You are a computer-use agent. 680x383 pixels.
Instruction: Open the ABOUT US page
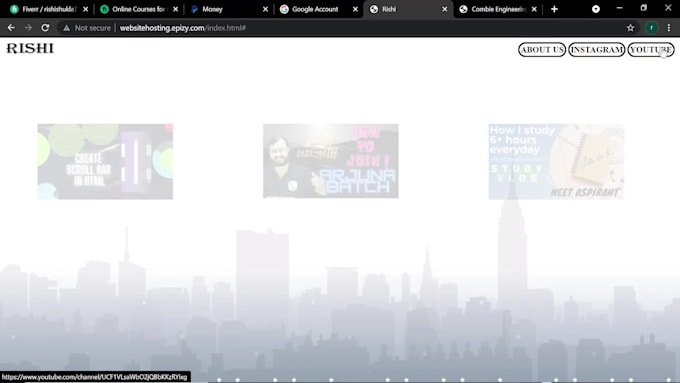pyautogui.click(x=542, y=49)
